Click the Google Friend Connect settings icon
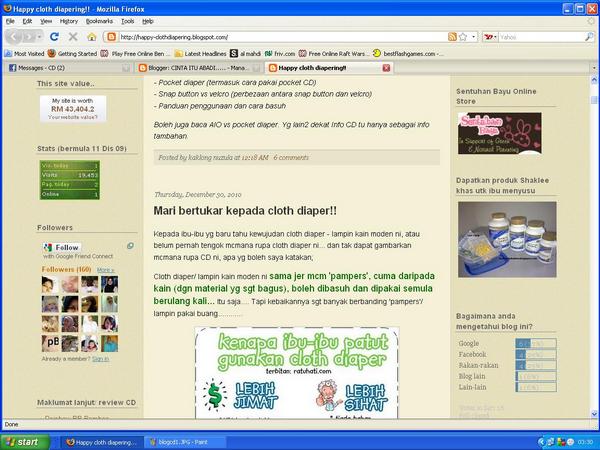Viewport: 600px width, 450px height. point(130,246)
